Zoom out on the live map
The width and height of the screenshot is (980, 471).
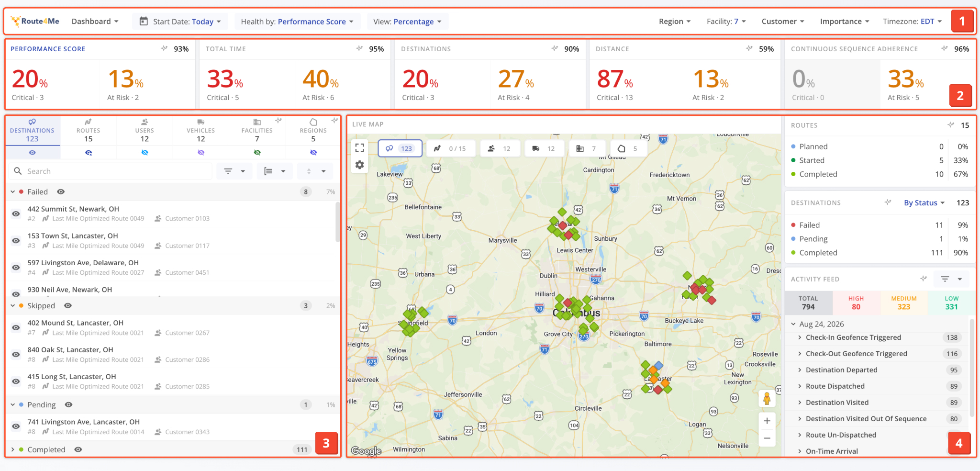point(767,438)
